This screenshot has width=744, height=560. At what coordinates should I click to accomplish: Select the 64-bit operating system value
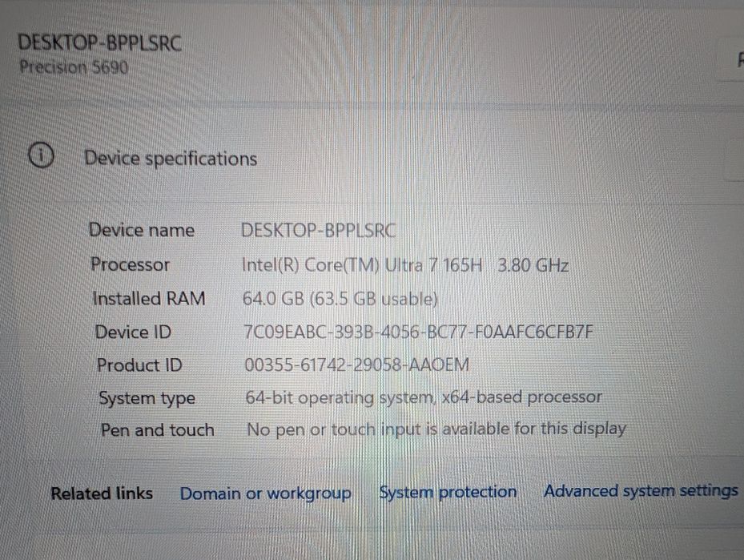(424, 397)
